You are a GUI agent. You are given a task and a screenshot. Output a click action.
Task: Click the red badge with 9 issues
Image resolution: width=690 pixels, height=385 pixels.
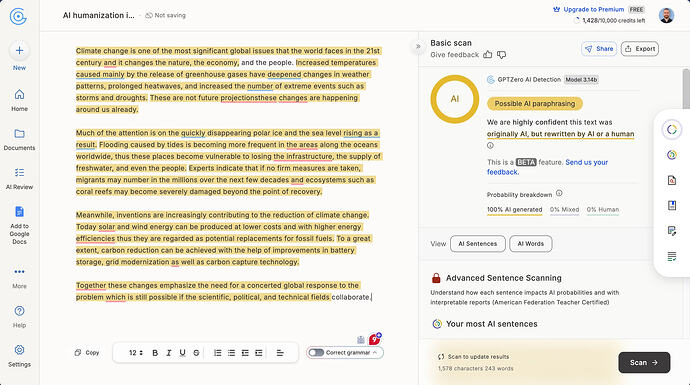(374, 339)
